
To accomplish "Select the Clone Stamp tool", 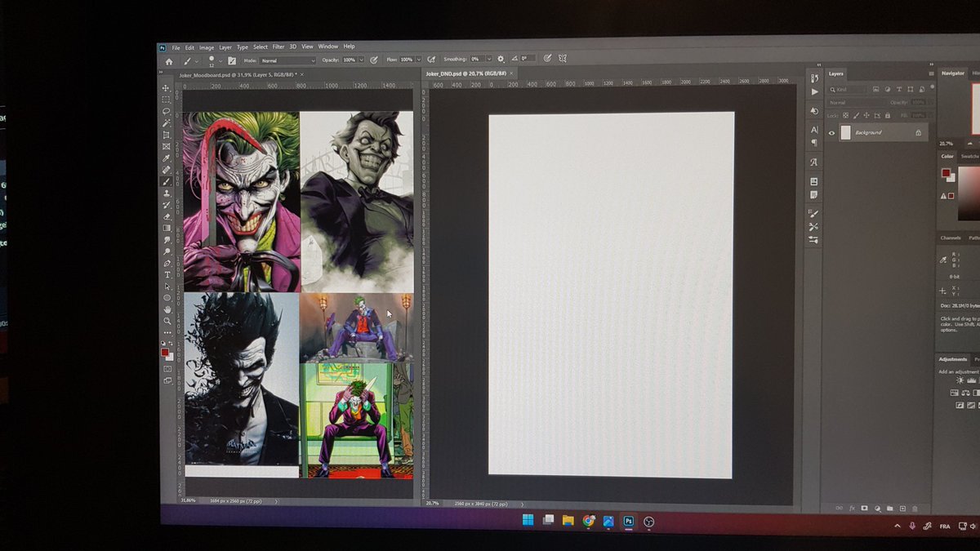I will click(167, 194).
